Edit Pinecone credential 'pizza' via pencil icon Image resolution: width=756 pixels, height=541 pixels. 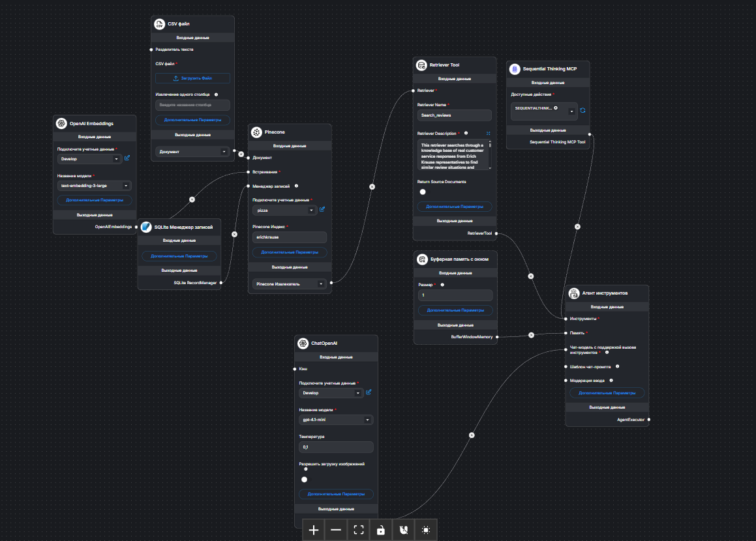pyautogui.click(x=322, y=210)
